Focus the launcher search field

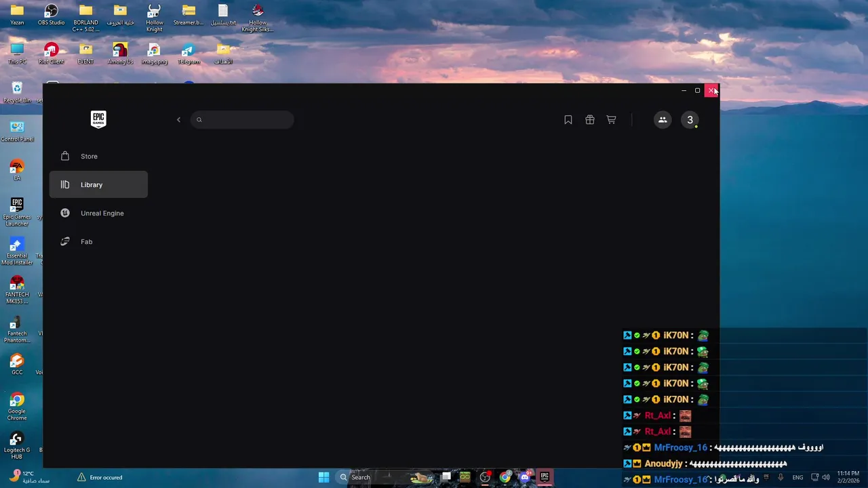pyautogui.click(x=242, y=120)
